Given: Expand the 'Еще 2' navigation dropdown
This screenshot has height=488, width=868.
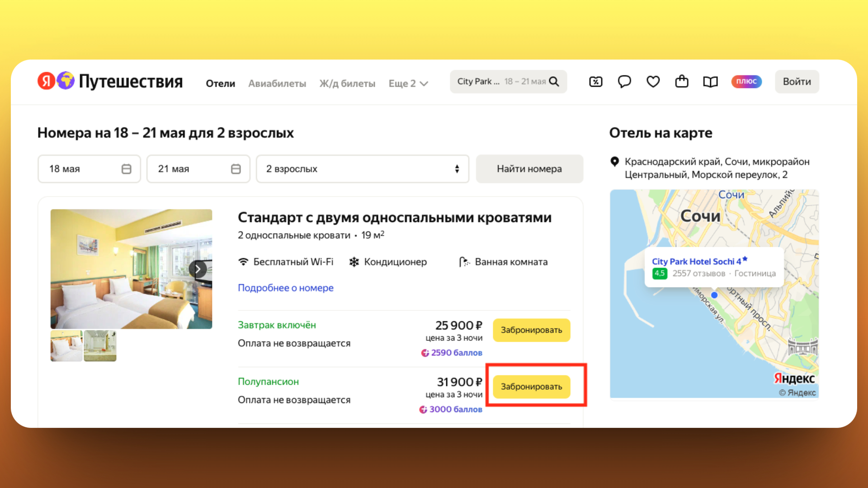Looking at the screenshot, I should 407,83.
